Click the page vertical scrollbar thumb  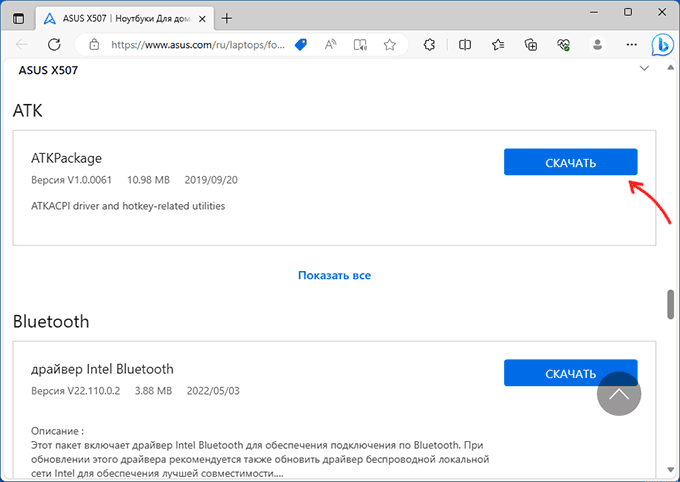tap(670, 305)
